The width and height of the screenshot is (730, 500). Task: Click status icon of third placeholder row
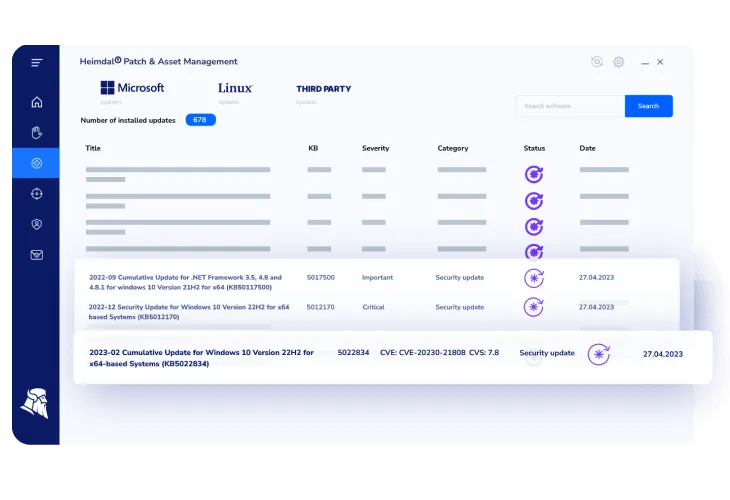534,227
